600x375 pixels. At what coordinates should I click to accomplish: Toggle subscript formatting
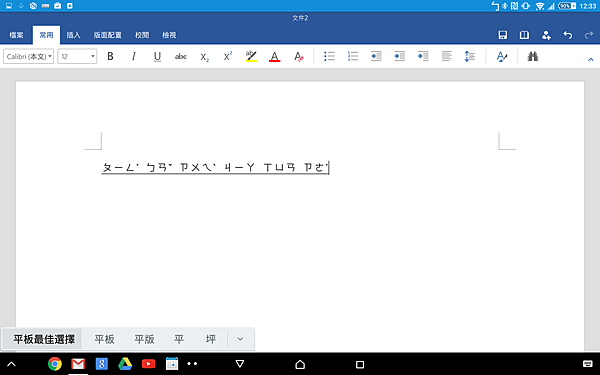204,57
